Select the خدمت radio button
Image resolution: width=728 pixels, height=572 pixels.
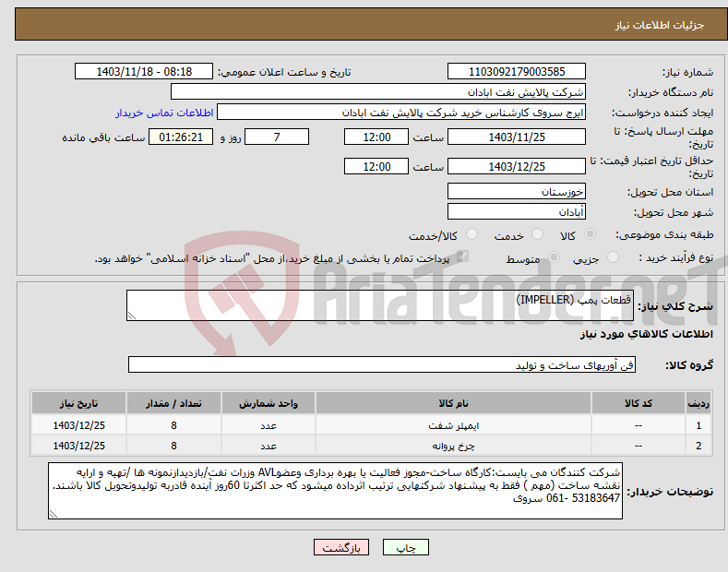tap(537, 234)
